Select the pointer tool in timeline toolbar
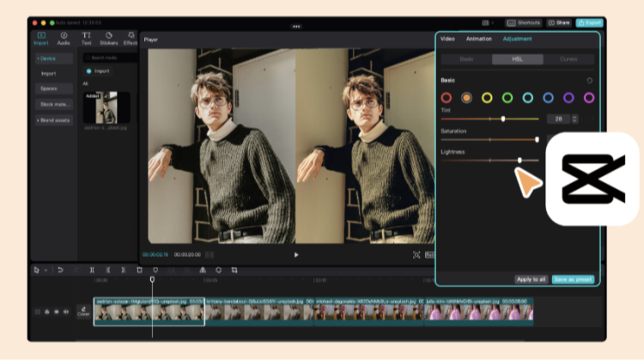The width and height of the screenshot is (644, 360). [37, 270]
